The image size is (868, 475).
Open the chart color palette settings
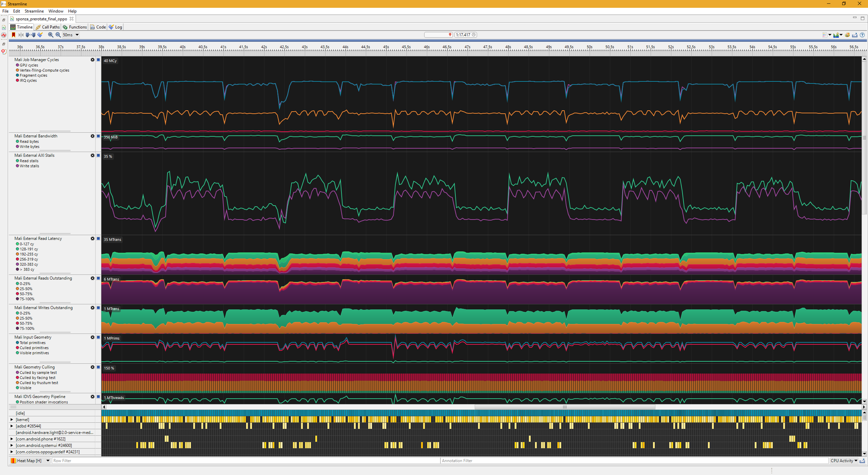[x=847, y=35]
